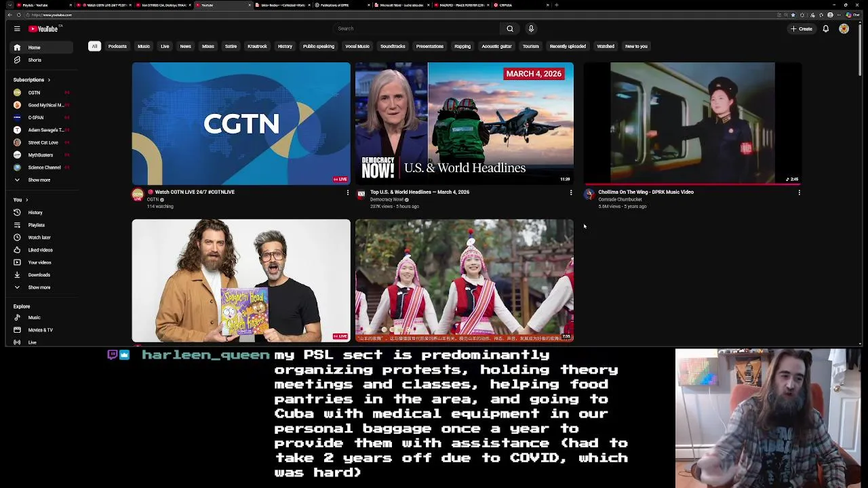Open Democracy Now U.S. & World Headlines thumbnail
Screen dimensions: 868x488
click(465, 123)
